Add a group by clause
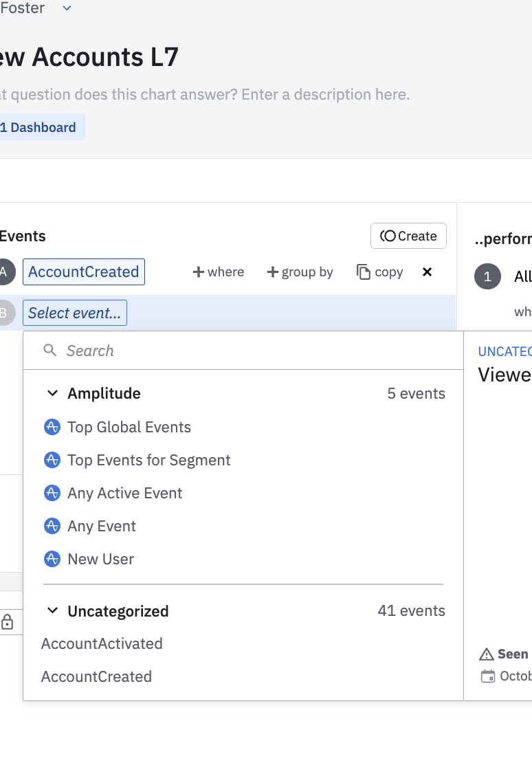The width and height of the screenshot is (532, 763). point(300,272)
